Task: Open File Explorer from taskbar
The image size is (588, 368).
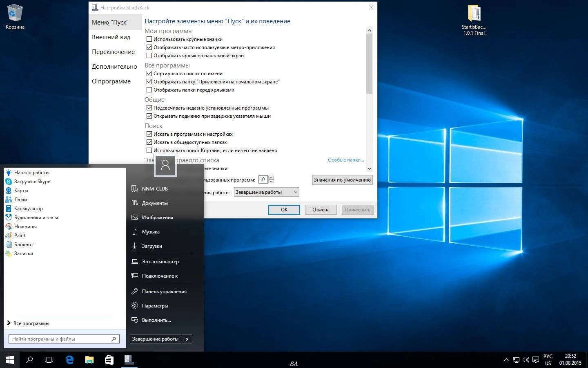Action: (89, 360)
